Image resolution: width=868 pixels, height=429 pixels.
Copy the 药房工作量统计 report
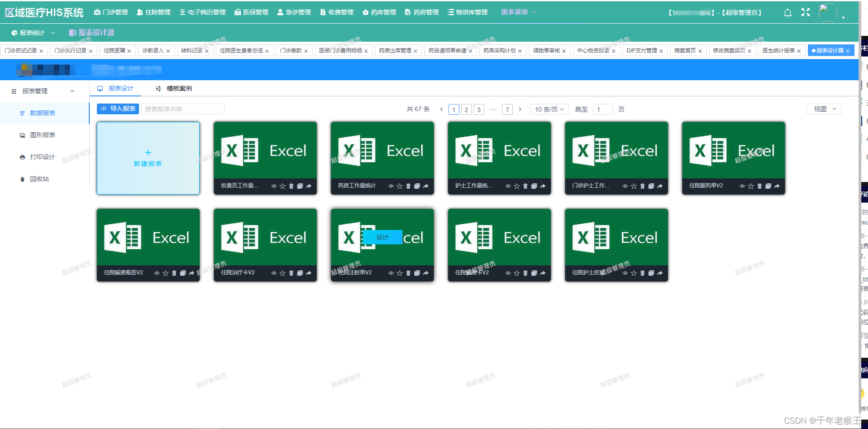coord(417,186)
